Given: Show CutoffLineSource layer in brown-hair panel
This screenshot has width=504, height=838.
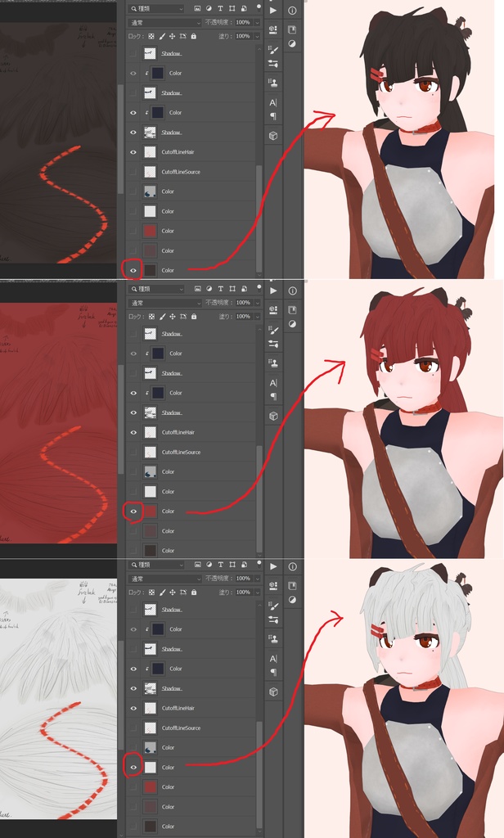Looking at the screenshot, I should [x=133, y=172].
